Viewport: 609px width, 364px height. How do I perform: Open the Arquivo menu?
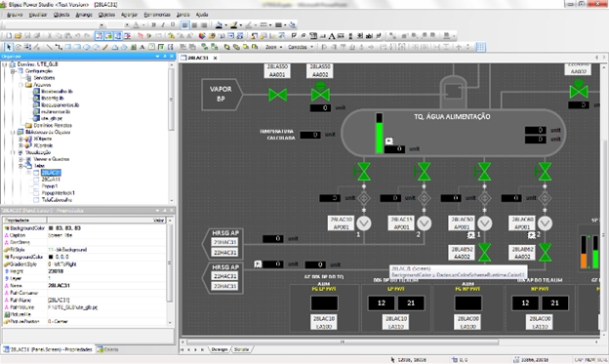coord(16,15)
